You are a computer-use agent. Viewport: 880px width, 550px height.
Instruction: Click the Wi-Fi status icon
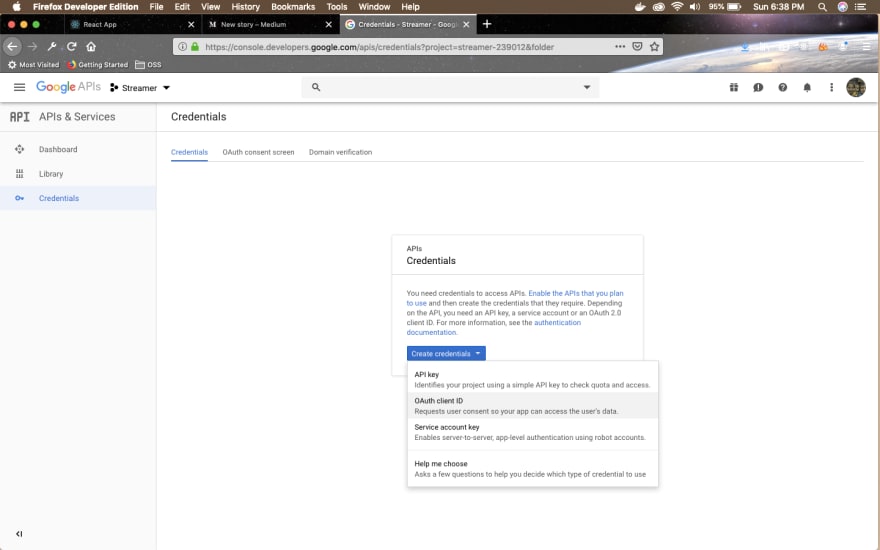(677, 7)
